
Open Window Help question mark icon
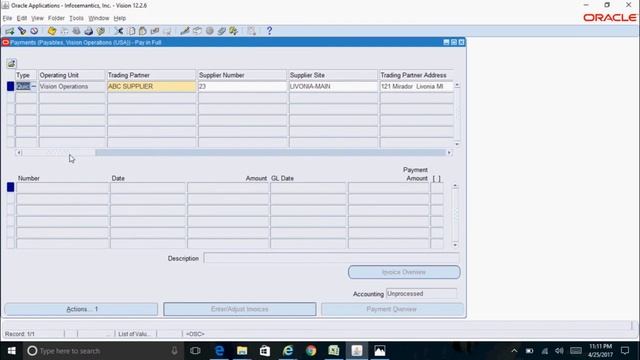click(269, 31)
